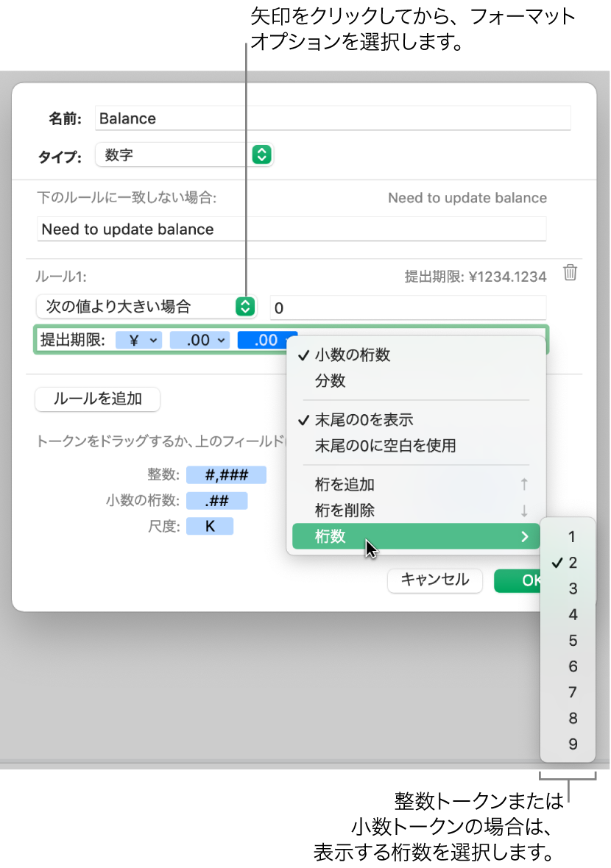The height and width of the screenshot is (868, 611).
Task: Choose 5 digits in the submenu
Action: pyautogui.click(x=568, y=641)
